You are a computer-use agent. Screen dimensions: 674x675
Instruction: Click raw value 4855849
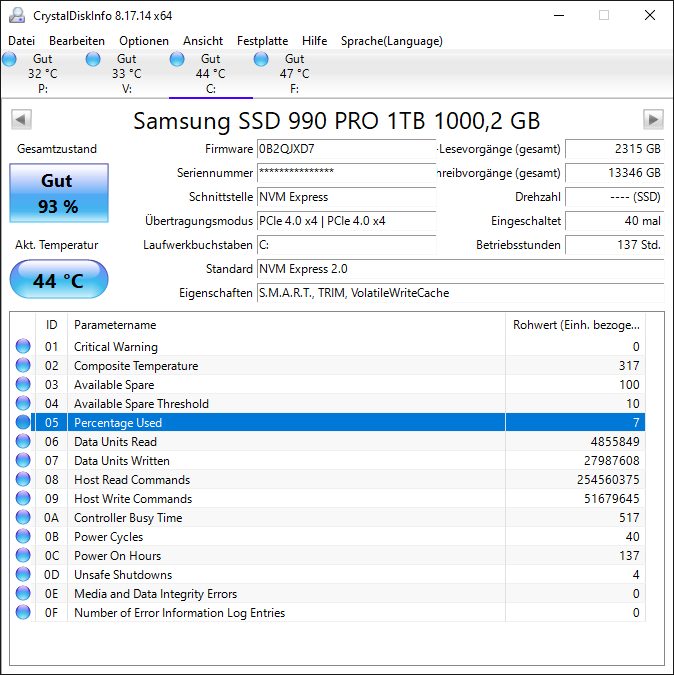(615, 442)
